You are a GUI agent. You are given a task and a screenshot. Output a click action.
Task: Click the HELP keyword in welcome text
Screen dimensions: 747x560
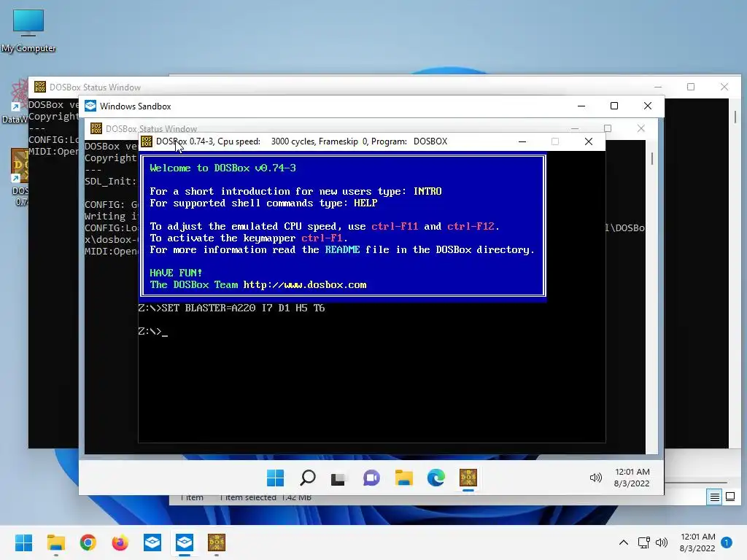[x=365, y=203]
